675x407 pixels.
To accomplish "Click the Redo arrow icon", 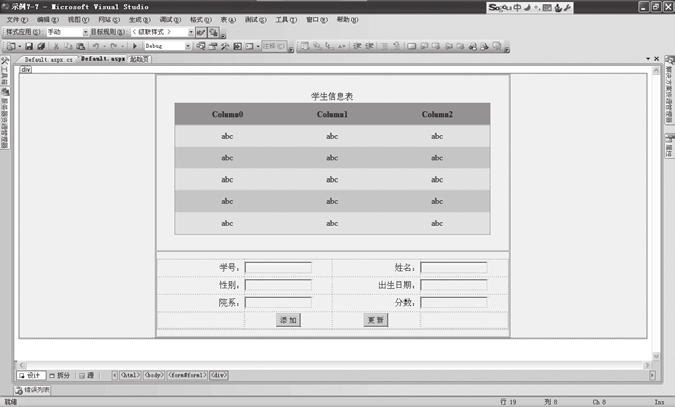I will pyautogui.click(x=114, y=46).
